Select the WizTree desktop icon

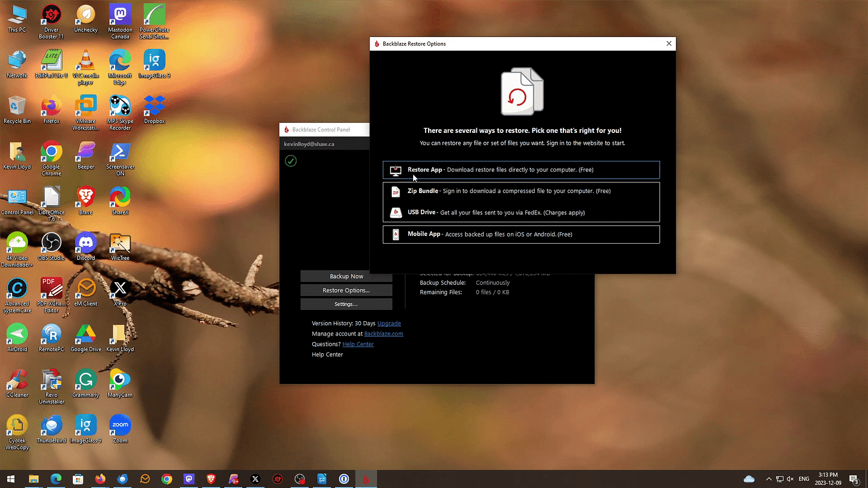tap(120, 247)
